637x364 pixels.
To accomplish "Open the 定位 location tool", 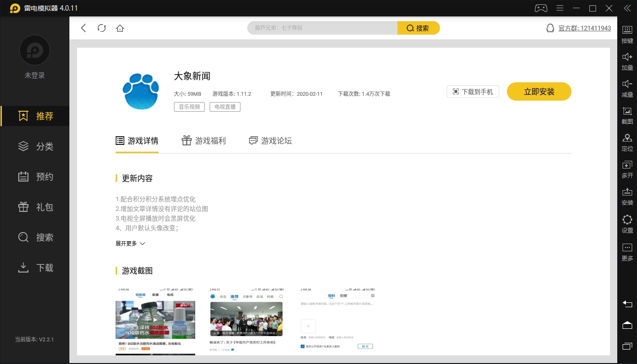I will (x=627, y=143).
